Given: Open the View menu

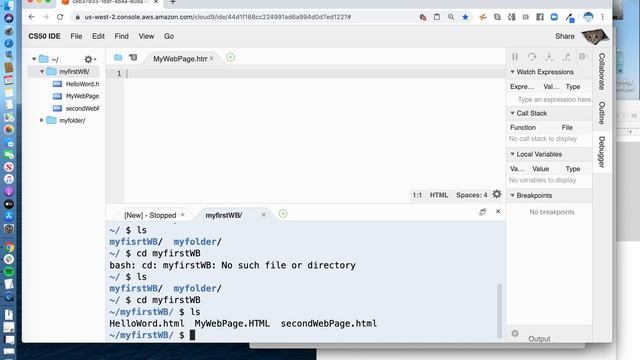Looking at the screenshot, I should coord(146,36).
